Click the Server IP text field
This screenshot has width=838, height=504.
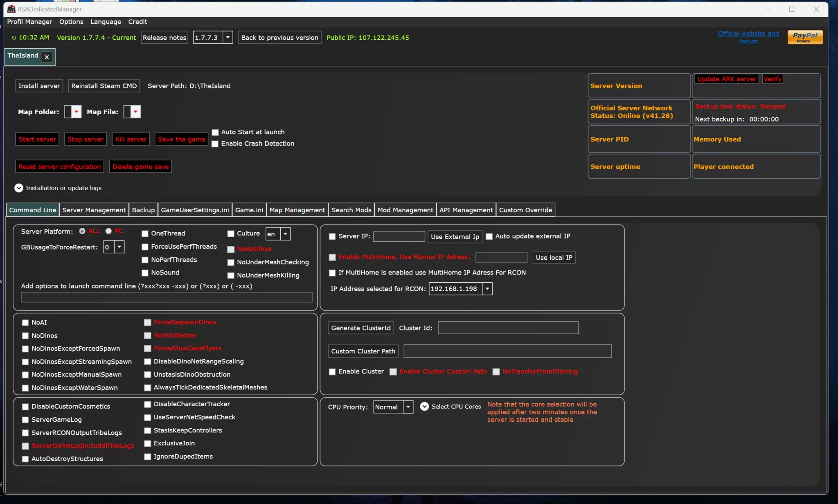[x=399, y=236]
